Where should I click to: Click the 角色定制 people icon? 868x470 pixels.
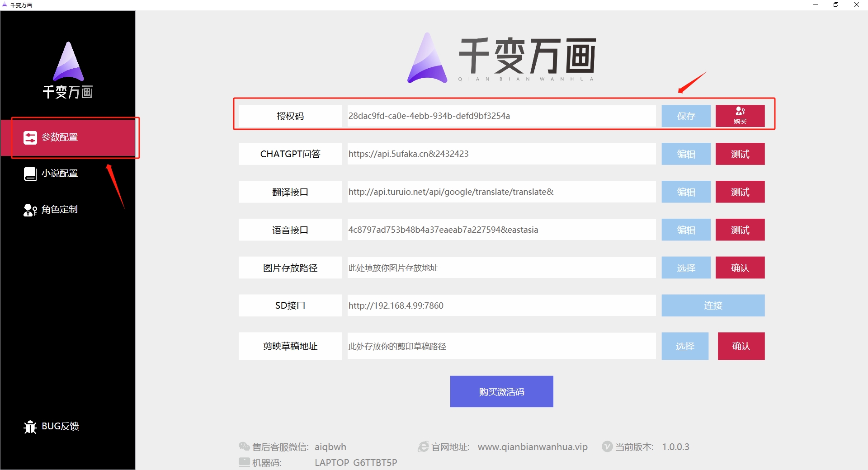tap(30, 210)
